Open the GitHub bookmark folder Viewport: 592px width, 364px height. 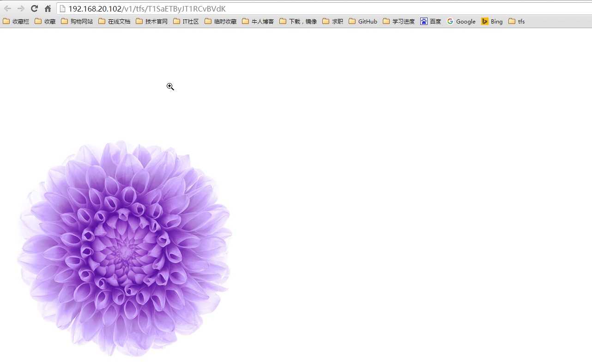pos(363,21)
